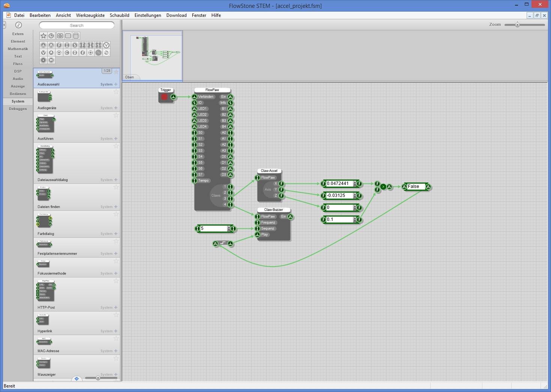Toggle favorite star for Farbdialog
Viewport: 551px width, 392px height.
click(116, 214)
